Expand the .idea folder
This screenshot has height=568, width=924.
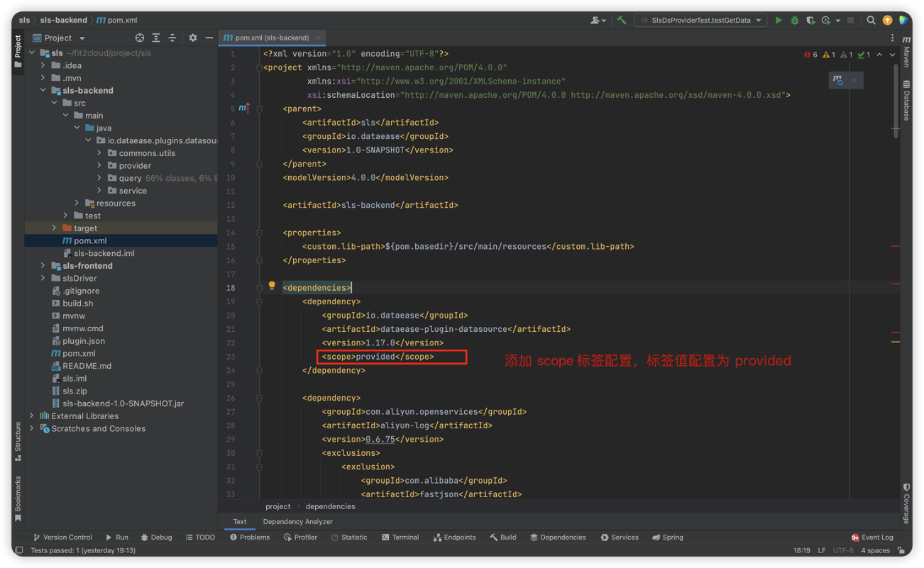tap(43, 65)
